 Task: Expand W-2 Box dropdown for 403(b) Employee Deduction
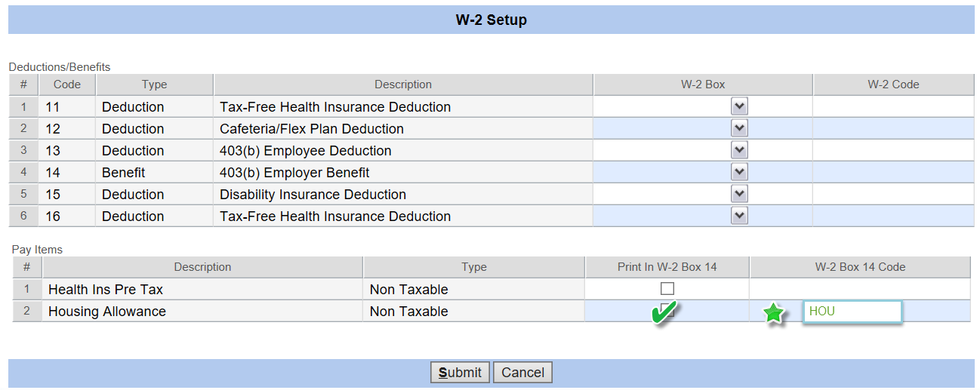739,150
